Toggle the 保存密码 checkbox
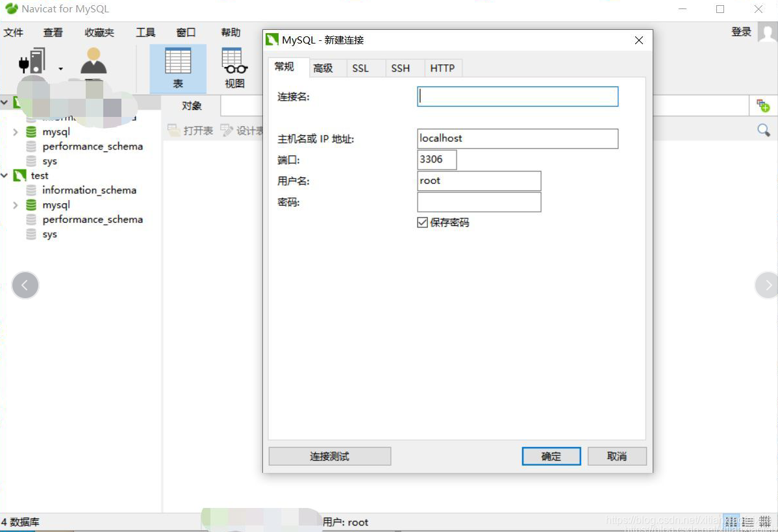This screenshot has height=532, width=778. [423, 222]
